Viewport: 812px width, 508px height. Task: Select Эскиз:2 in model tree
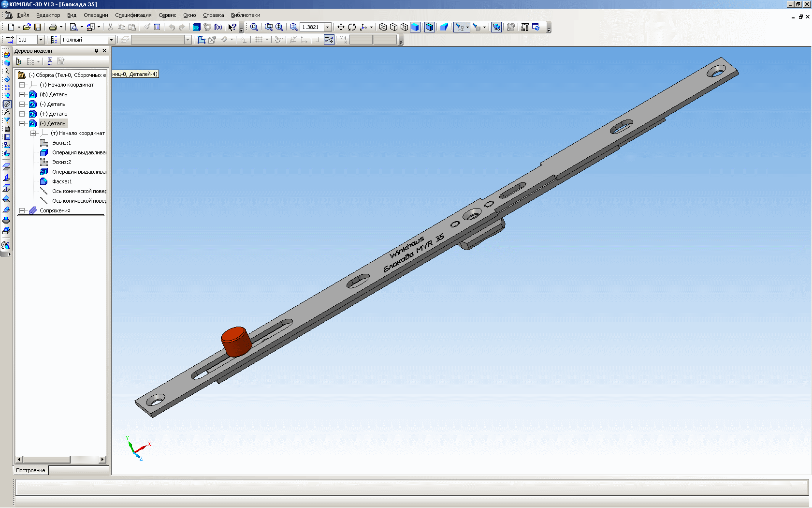coord(61,162)
